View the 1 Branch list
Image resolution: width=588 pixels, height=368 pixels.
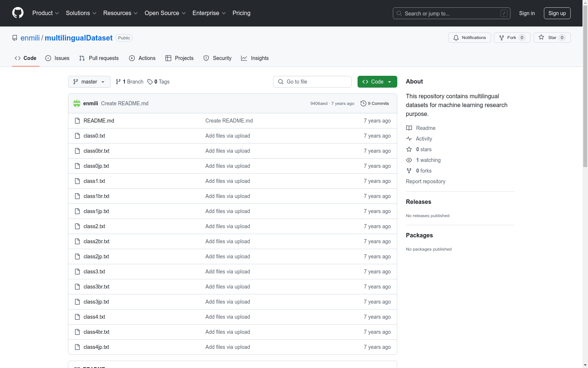[x=129, y=82]
